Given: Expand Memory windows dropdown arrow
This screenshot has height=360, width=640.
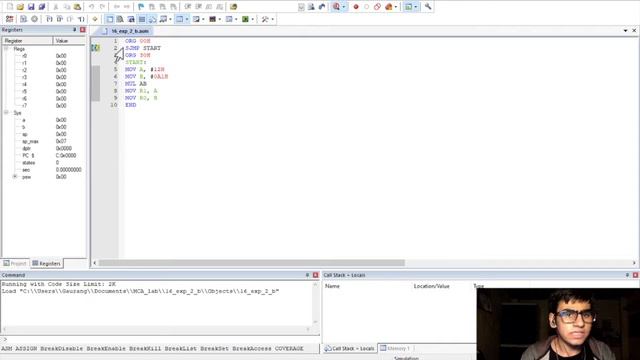Looking at the screenshot, I should pyautogui.click(x=187, y=19).
